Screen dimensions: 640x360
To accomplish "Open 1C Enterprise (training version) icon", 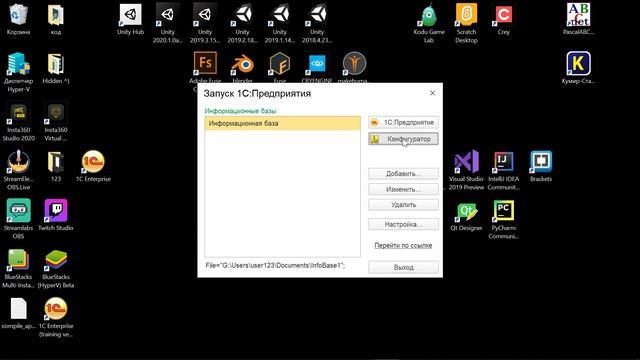I will click(x=56, y=318).
